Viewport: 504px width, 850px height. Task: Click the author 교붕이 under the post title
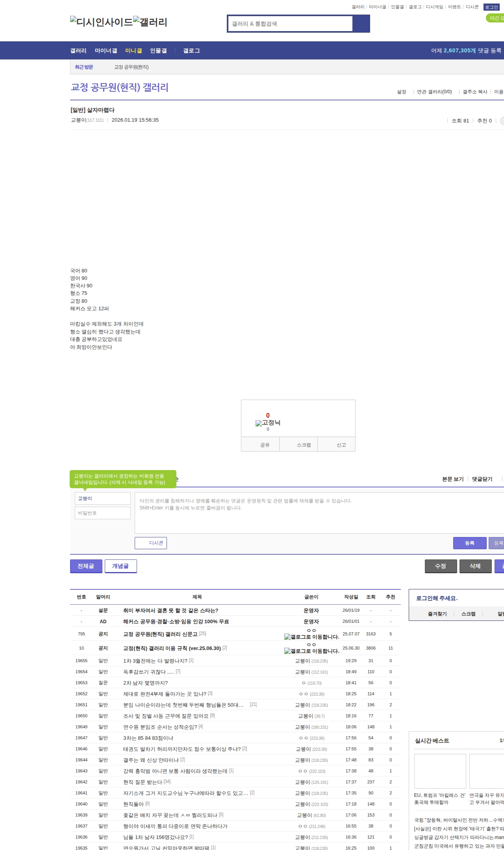(x=78, y=120)
